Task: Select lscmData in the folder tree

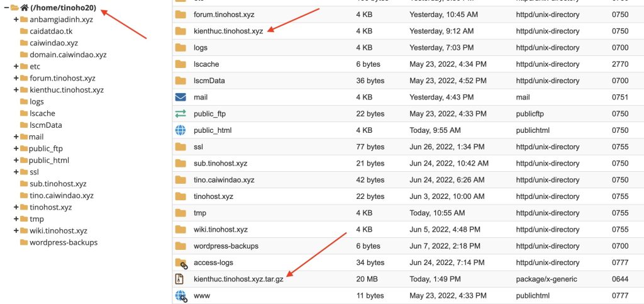Action: pyautogui.click(x=45, y=125)
